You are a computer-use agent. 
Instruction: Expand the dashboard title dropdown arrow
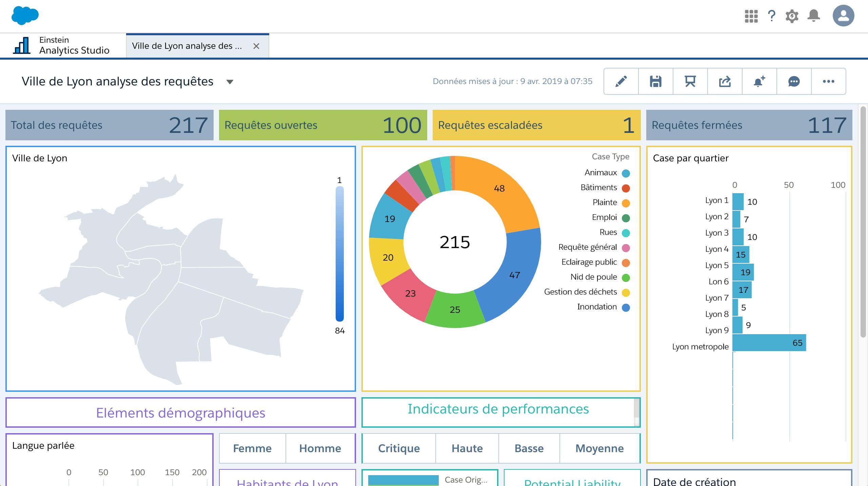pyautogui.click(x=230, y=82)
